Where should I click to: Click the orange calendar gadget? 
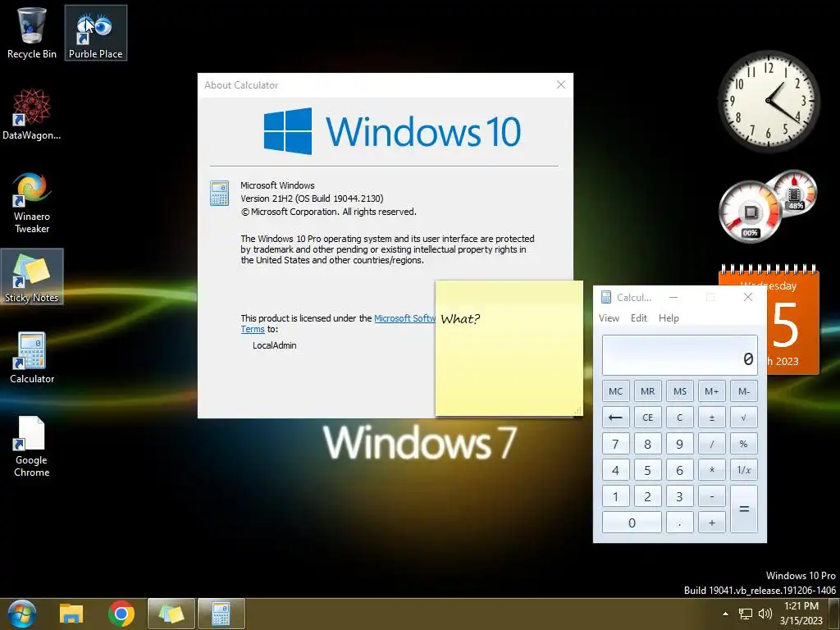(793, 319)
